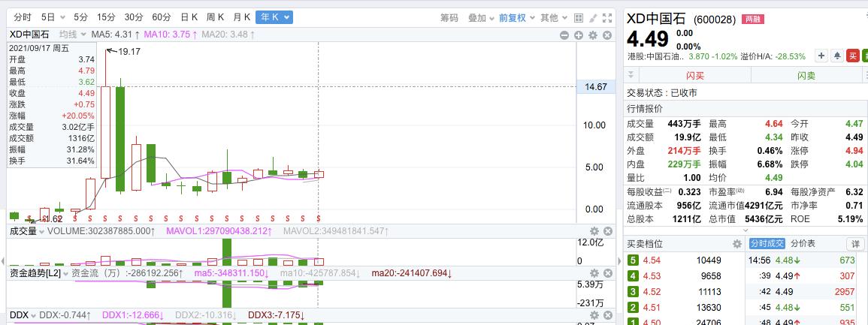Click the dividend marker under the last candle
868x325 pixels.
(x=319, y=219)
